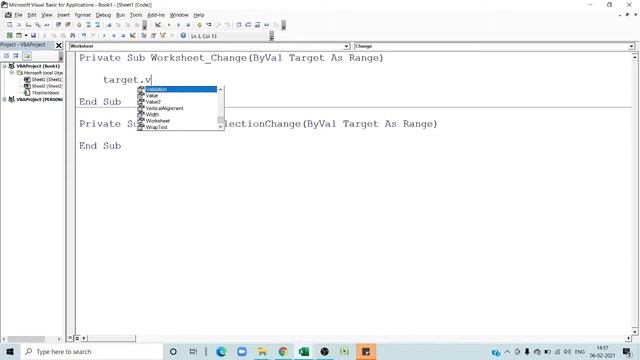Open the File menu

(x=18, y=15)
